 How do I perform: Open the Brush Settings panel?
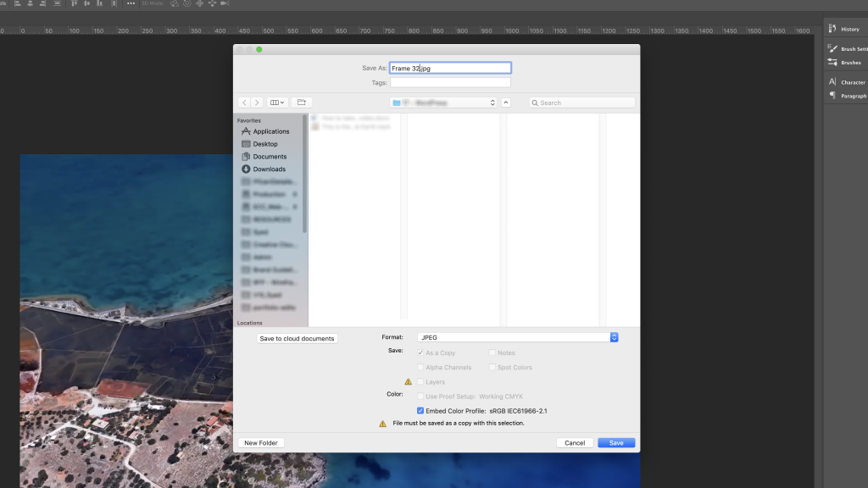coord(847,48)
